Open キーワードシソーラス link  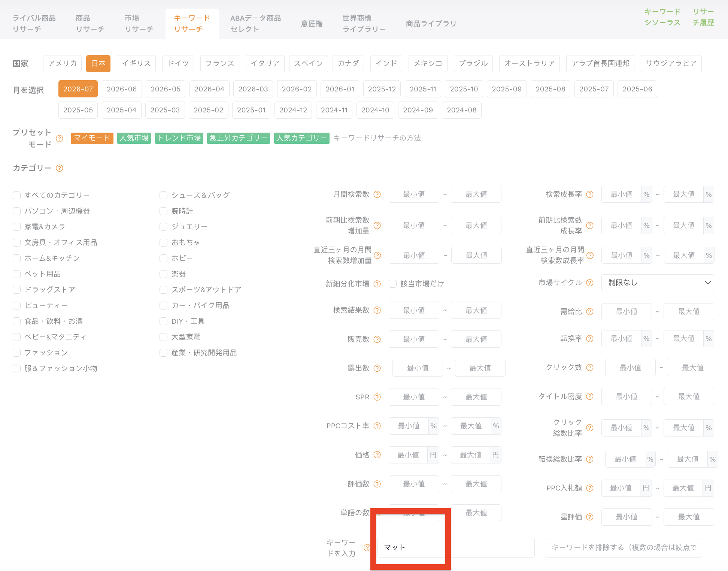point(662,17)
